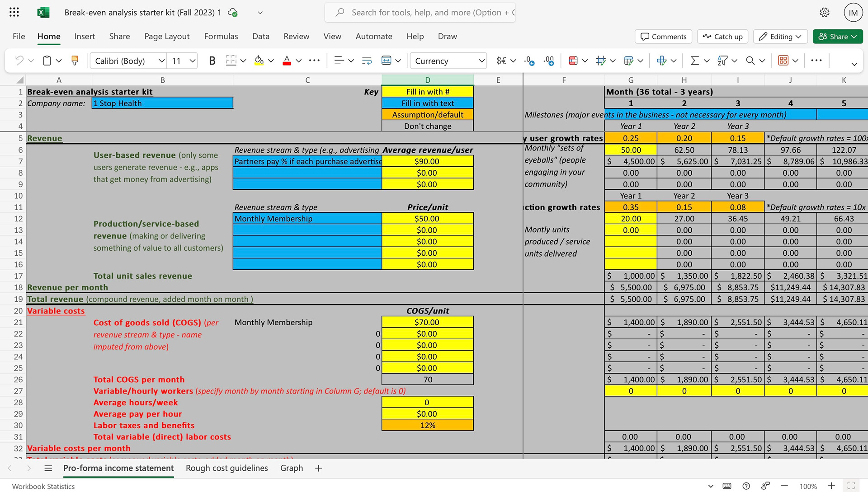The width and height of the screenshot is (868, 492).
Task: Open the Editing mode dropdown
Action: tap(781, 37)
